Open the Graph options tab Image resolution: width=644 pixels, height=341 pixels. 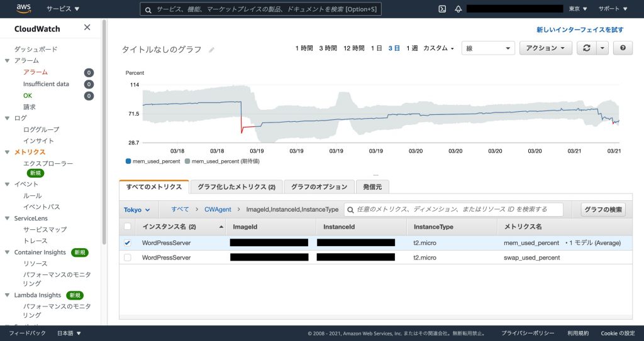pos(319,187)
